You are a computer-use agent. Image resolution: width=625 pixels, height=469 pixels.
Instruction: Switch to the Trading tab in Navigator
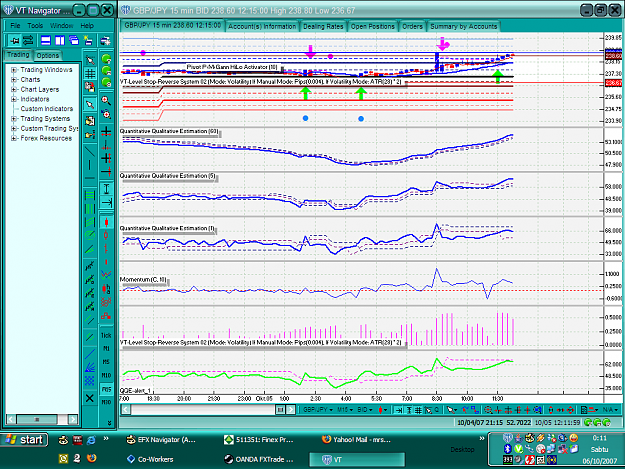pos(18,55)
